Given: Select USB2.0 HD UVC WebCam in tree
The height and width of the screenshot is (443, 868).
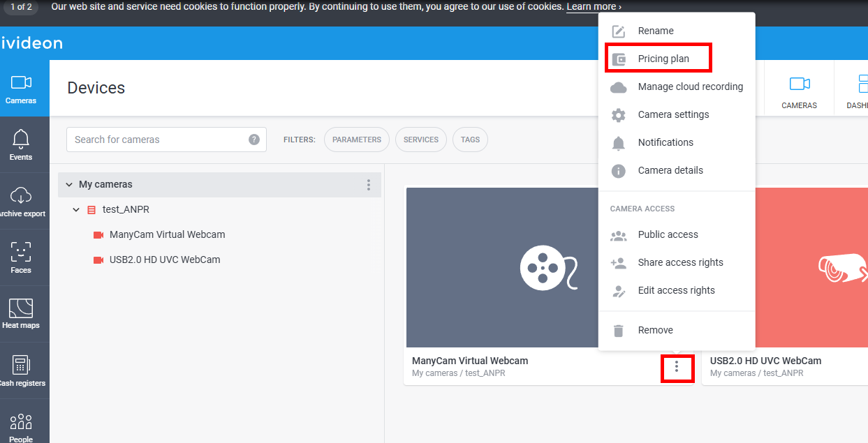Looking at the screenshot, I should (164, 260).
